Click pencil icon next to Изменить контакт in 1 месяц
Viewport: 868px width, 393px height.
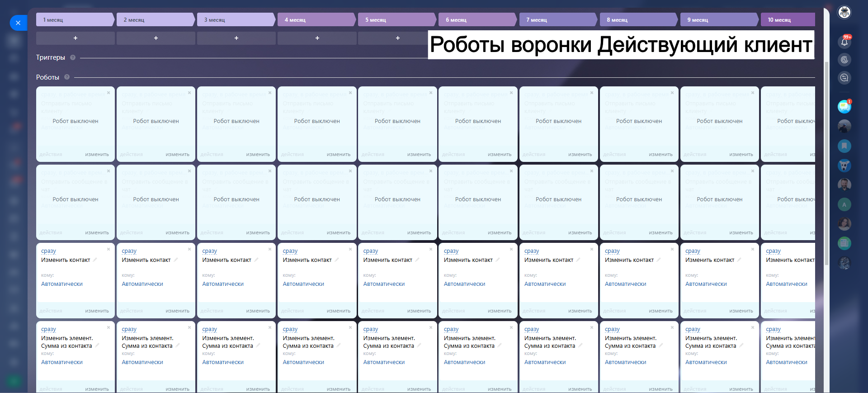point(95,260)
